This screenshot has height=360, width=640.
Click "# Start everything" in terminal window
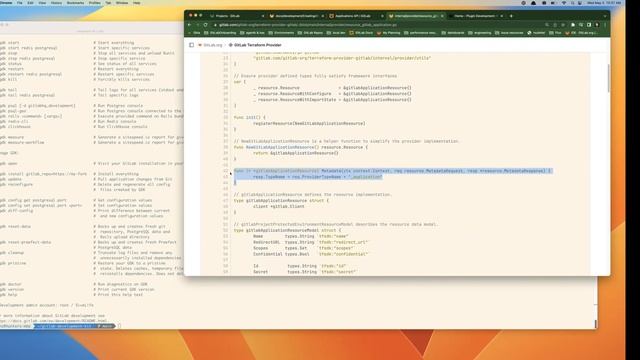click(113, 42)
